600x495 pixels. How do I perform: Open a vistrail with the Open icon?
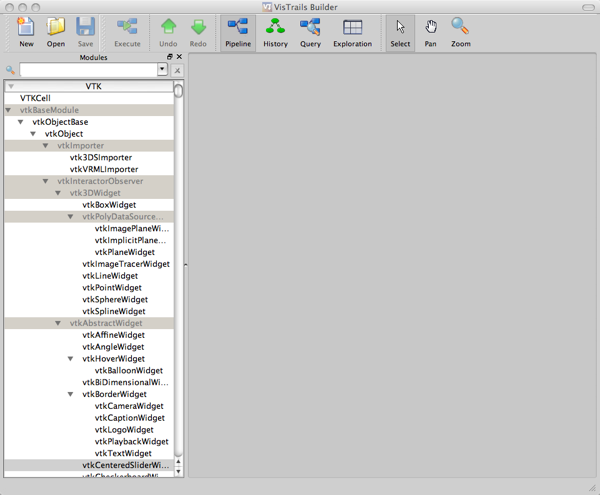[56, 32]
